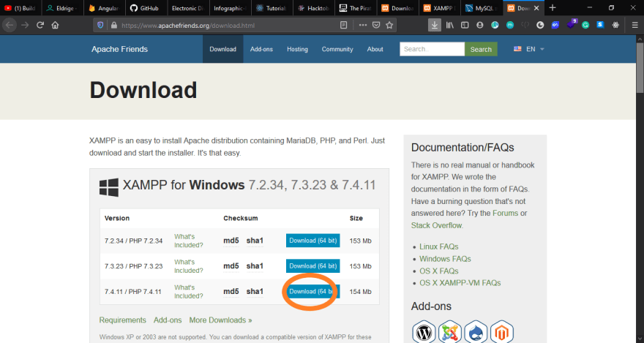Open the Requirements link
The height and width of the screenshot is (343, 644).
click(122, 320)
